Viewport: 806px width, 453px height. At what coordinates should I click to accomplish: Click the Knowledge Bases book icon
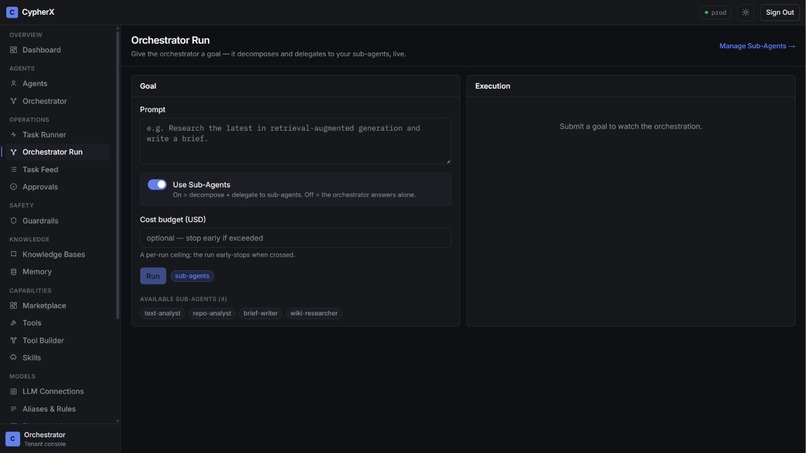coord(13,255)
